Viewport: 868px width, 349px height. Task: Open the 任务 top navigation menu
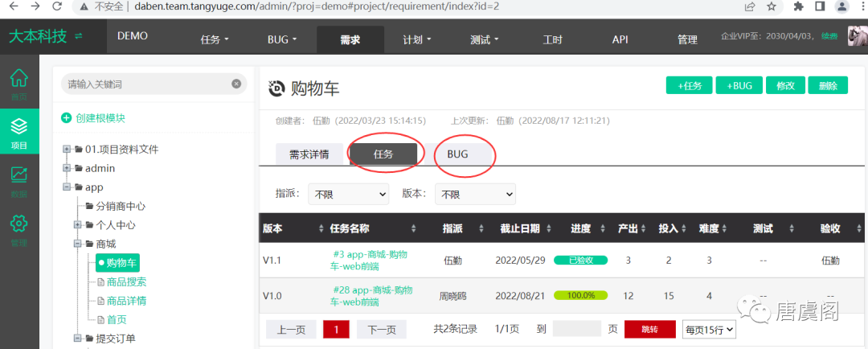215,39
